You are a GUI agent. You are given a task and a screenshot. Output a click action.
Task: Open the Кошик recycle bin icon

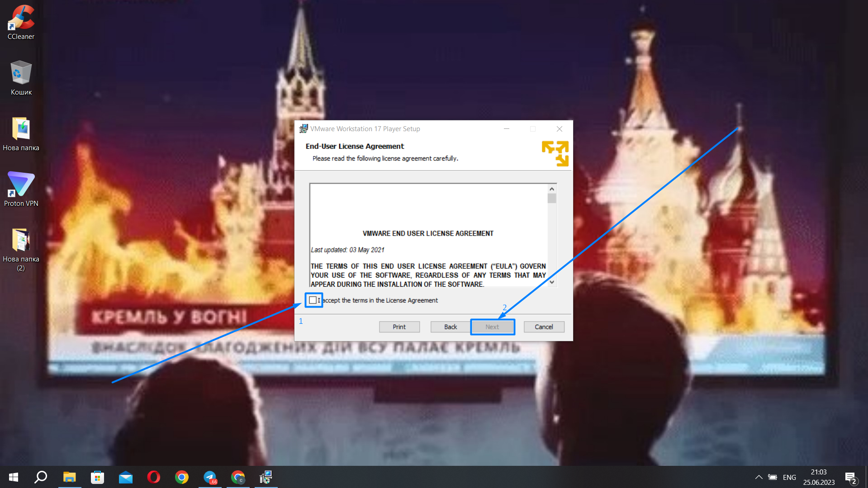click(x=21, y=78)
